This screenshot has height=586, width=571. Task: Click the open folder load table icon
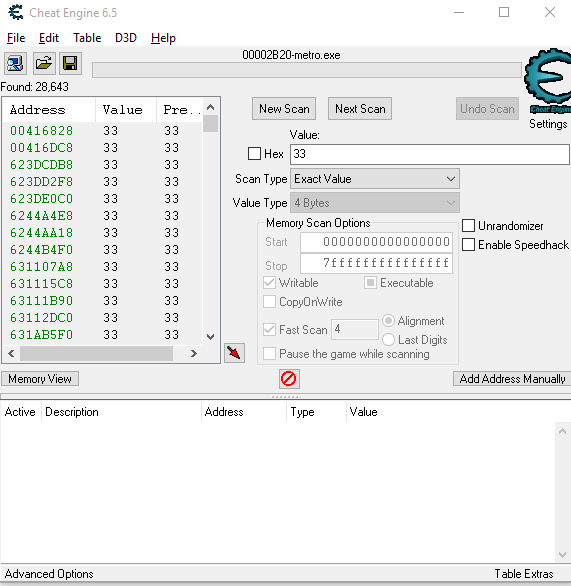pyautogui.click(x=44, y=64)
